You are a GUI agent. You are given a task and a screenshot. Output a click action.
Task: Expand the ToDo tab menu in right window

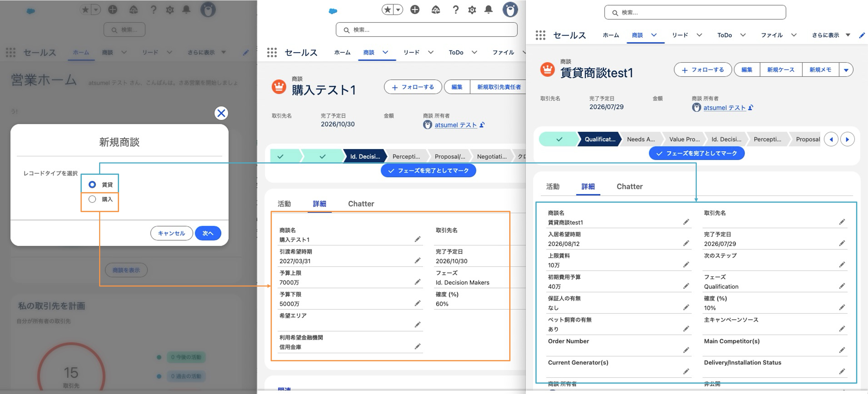743,35
